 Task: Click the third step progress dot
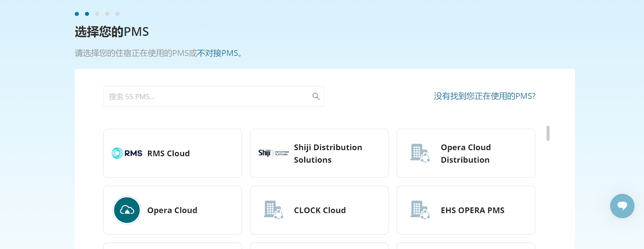[x=97, y=14]
